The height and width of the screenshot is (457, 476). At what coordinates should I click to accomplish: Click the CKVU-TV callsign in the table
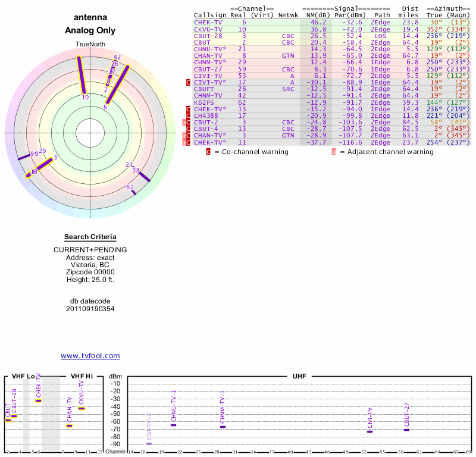(208, 29)
